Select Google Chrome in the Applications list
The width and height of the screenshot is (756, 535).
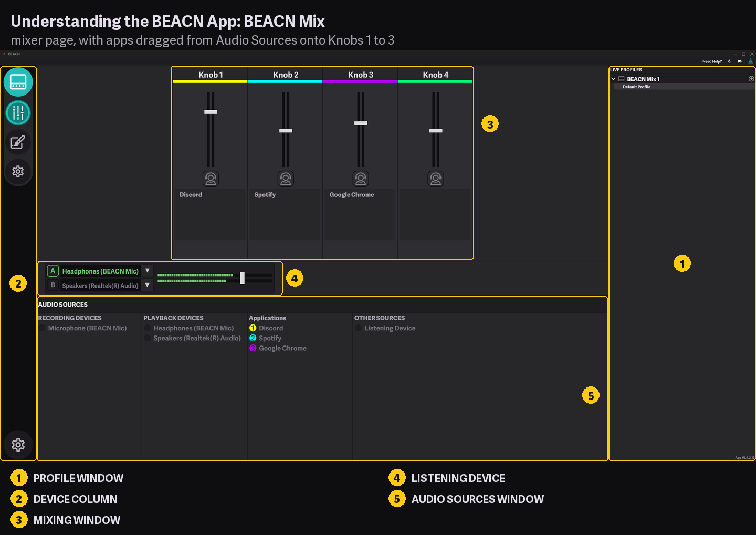pyautogui.click(x=282, y=348)
